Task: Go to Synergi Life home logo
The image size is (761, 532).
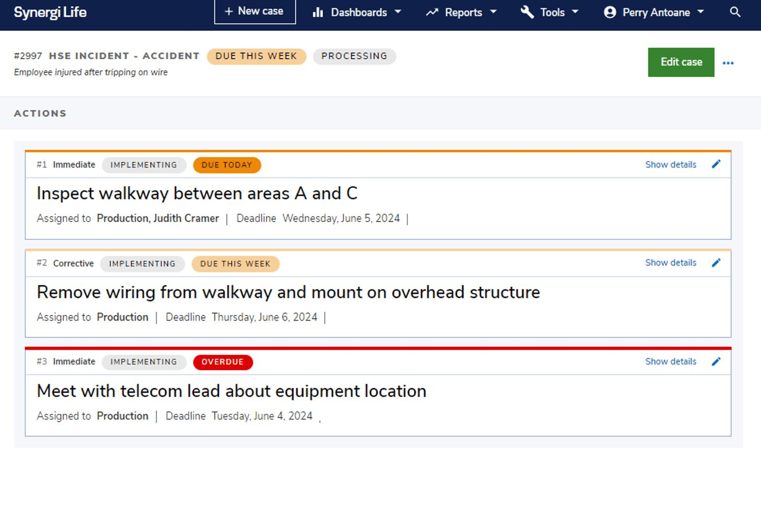Action: coord(50,12)
